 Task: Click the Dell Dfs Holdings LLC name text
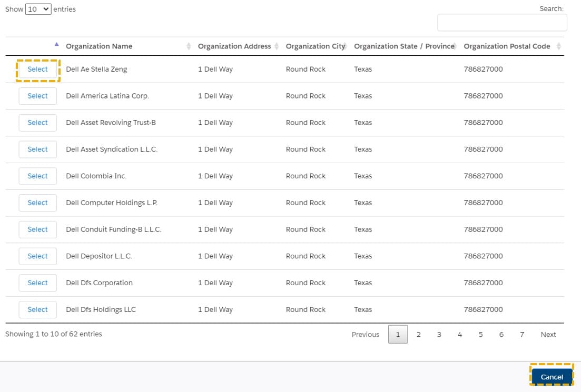(101, 309)
